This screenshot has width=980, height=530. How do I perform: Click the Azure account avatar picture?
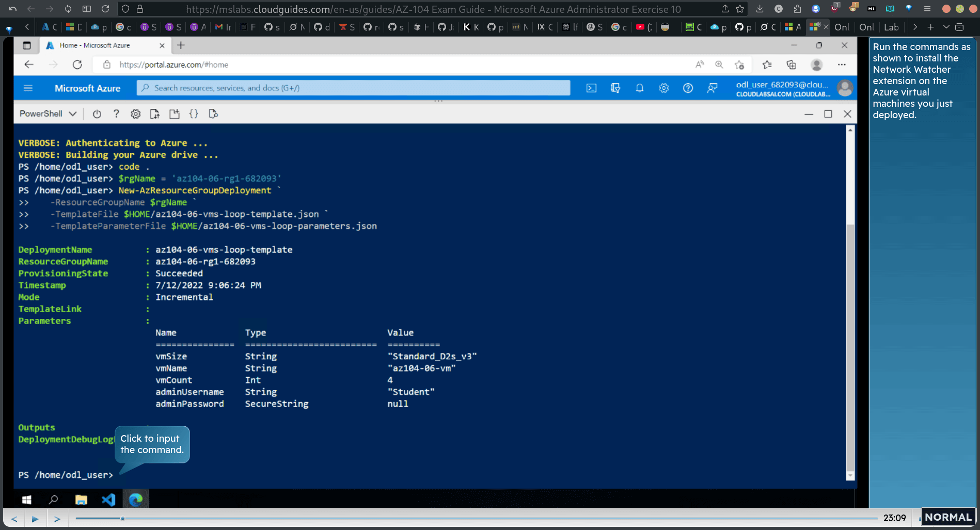click(845, 88)
